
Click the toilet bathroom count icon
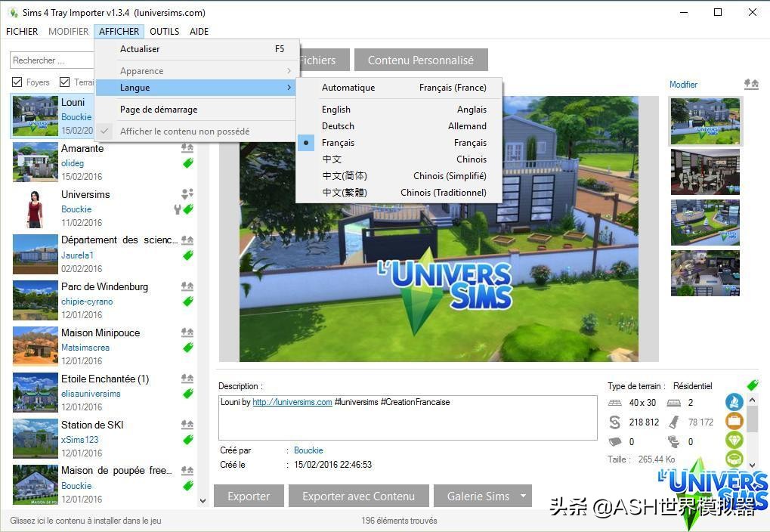point(674,441)
